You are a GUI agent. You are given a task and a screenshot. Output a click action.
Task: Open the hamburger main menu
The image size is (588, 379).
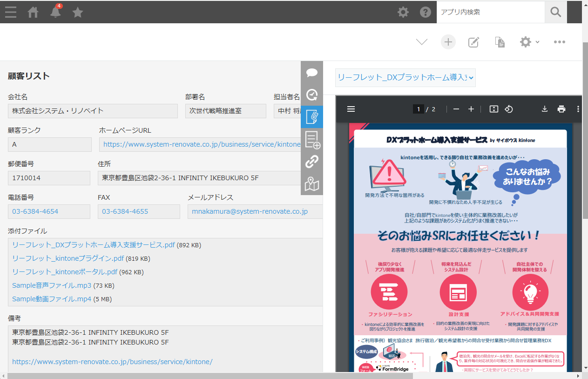[10, 12]
